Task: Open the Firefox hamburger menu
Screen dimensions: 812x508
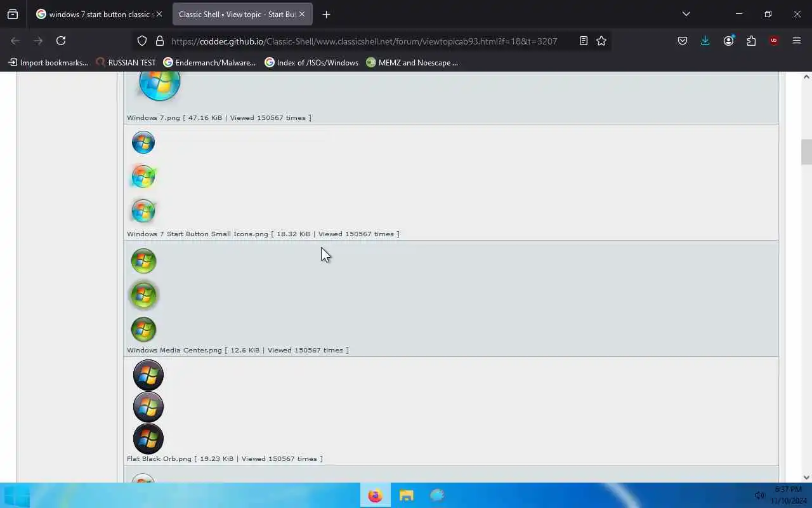Action: pos(797,41)
